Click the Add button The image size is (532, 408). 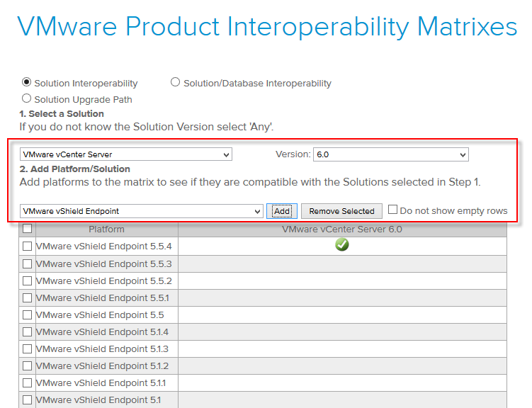282,211
